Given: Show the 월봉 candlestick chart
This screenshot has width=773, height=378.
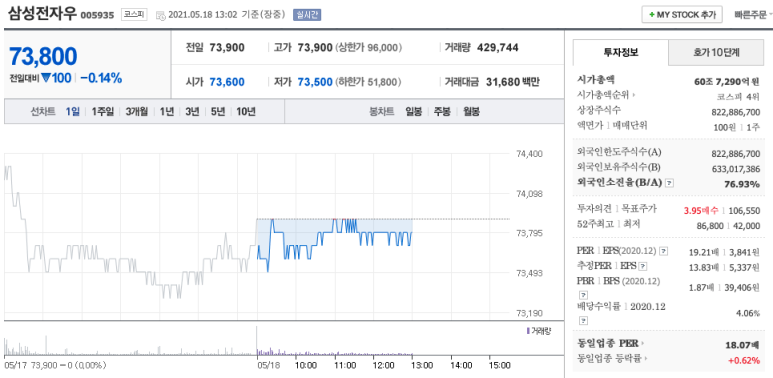Looking at the screenshot, I should pos(471,111).
